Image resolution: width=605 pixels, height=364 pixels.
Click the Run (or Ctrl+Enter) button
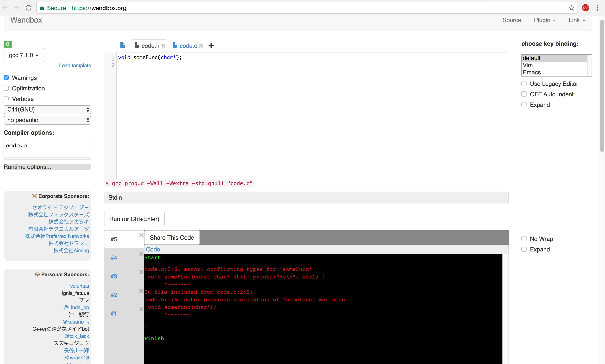pos(134,219)
